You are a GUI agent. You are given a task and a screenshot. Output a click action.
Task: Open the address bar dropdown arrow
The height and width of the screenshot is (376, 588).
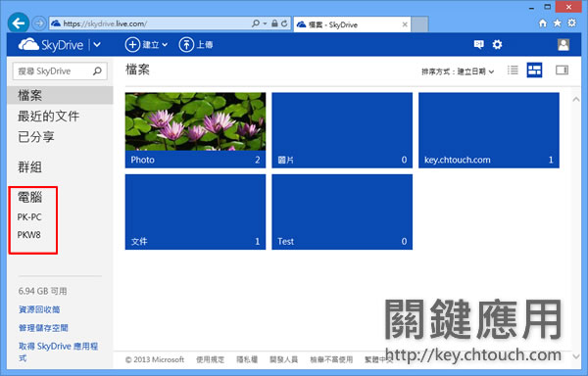pos(265,23)
